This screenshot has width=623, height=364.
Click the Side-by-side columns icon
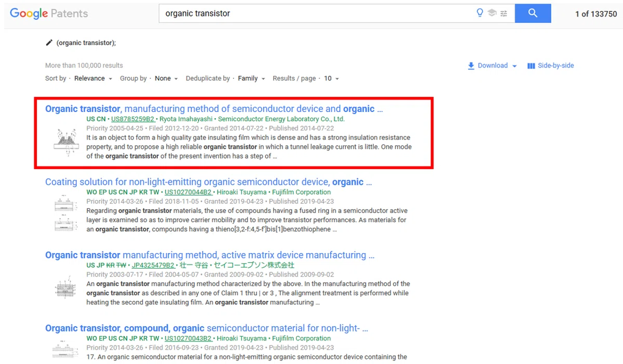click(x=531, y=66)
